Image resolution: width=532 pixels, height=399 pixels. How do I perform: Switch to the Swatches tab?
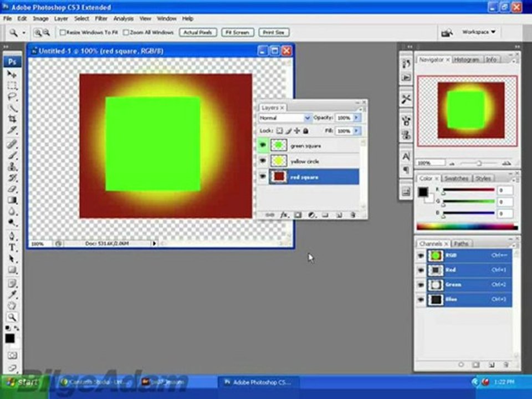click(456, 178)
